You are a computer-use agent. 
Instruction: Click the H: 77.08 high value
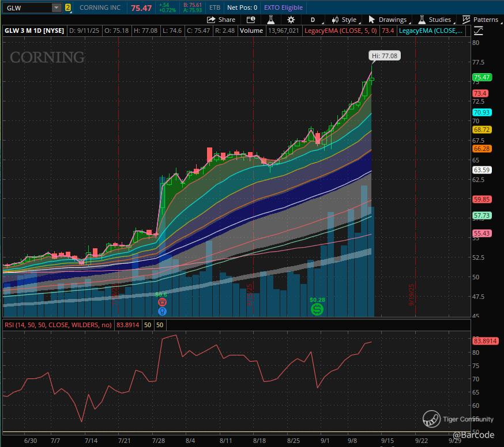145,31
